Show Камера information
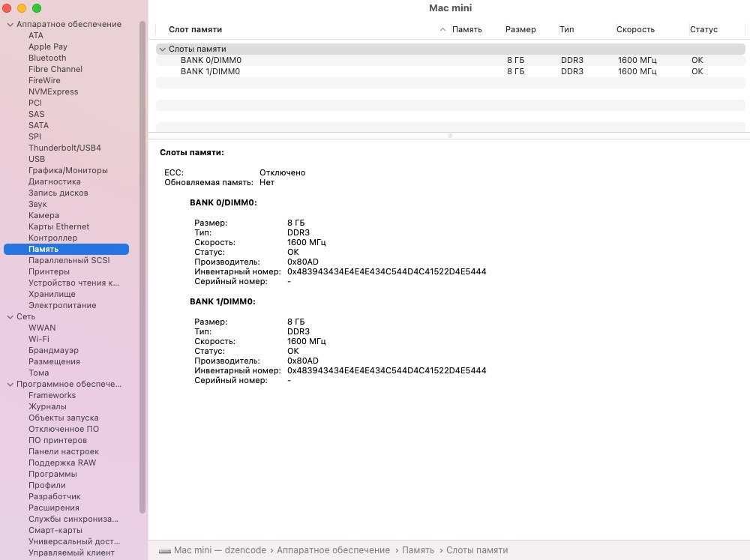The height and width of the screenshot is (560, 750). click(x=43, y=215)
